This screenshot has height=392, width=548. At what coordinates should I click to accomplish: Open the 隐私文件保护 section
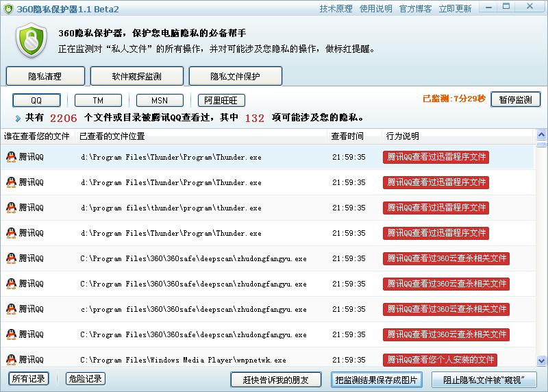click(x=235, y=76)
